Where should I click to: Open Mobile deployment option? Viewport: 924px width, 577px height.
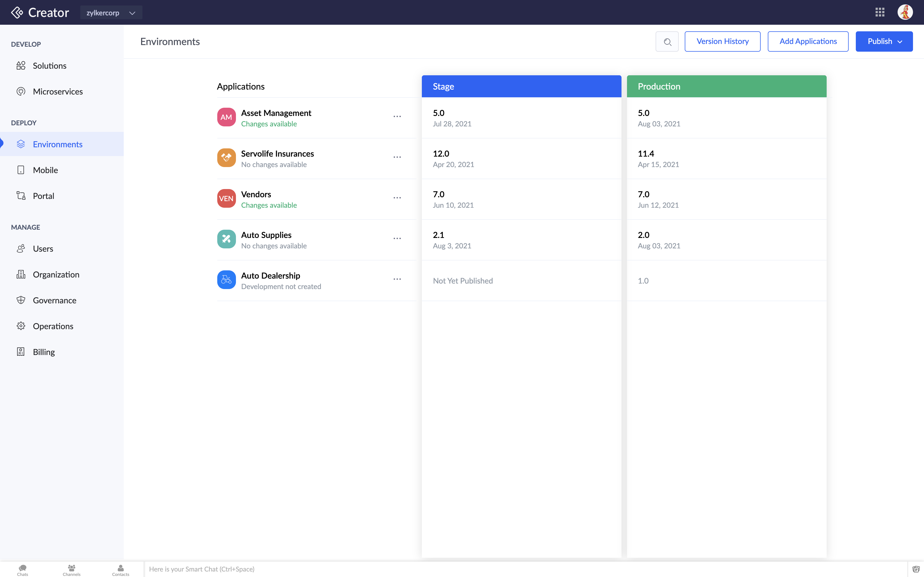pos(45,170)
